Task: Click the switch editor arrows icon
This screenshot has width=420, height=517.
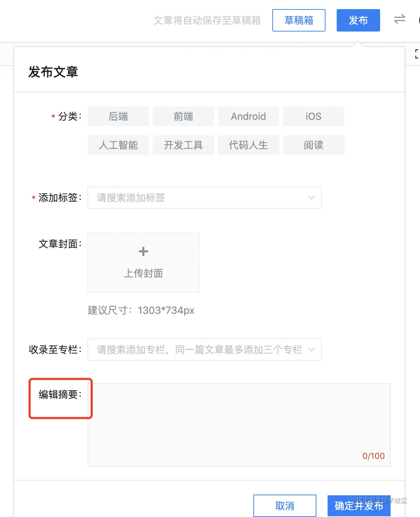Action: coord(399,19)
